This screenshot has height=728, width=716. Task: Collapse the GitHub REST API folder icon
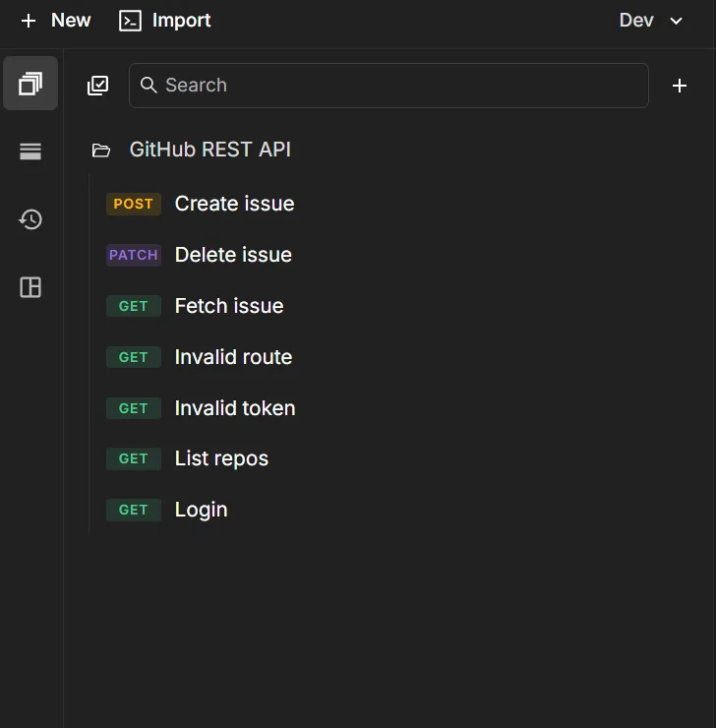point(101,151)
